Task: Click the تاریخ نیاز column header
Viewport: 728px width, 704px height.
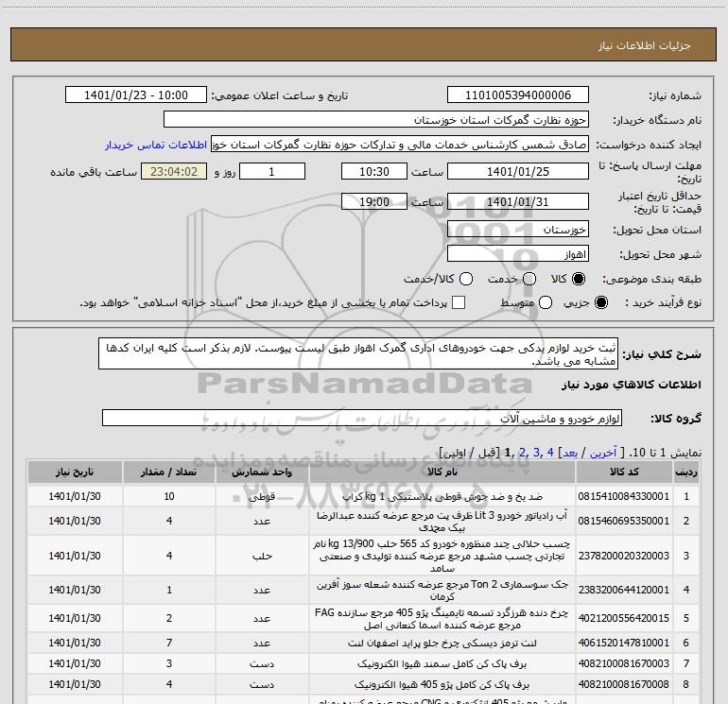Action: coord(75,472)
